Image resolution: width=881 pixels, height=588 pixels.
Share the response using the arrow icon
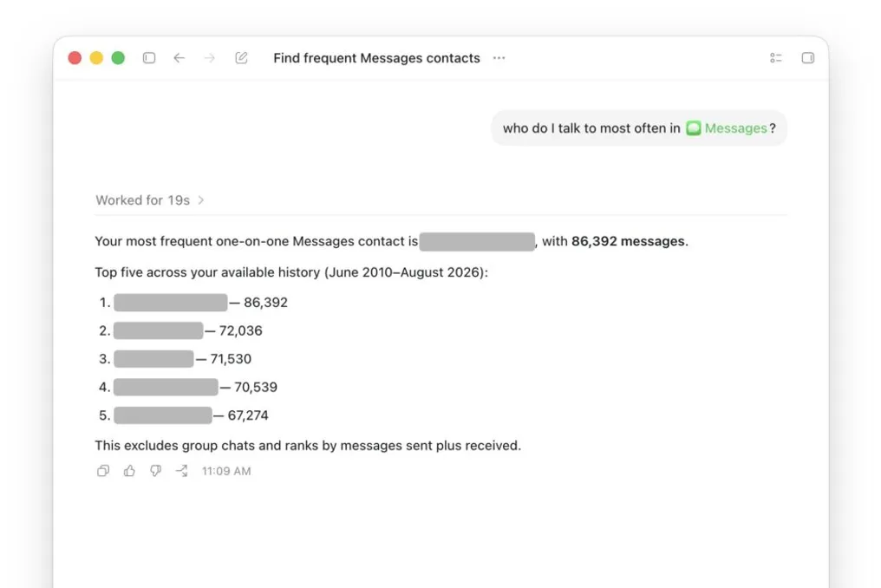pos(181,471)
